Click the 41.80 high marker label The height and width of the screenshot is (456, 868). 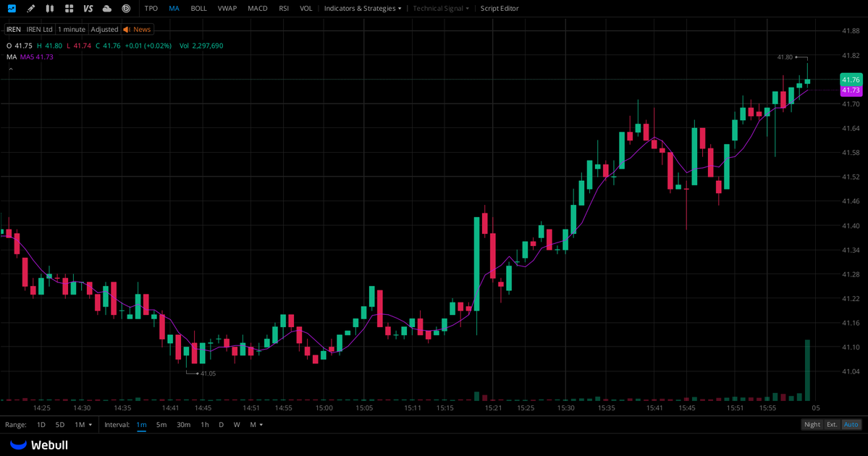click(x=785, y=57)
